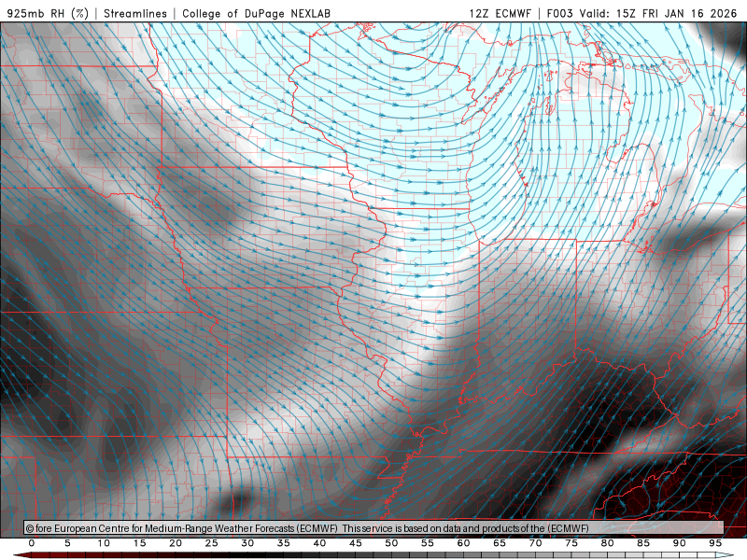Click the '40' label on legend
This screenshot has width=747, height=560.
pos(319,543)
